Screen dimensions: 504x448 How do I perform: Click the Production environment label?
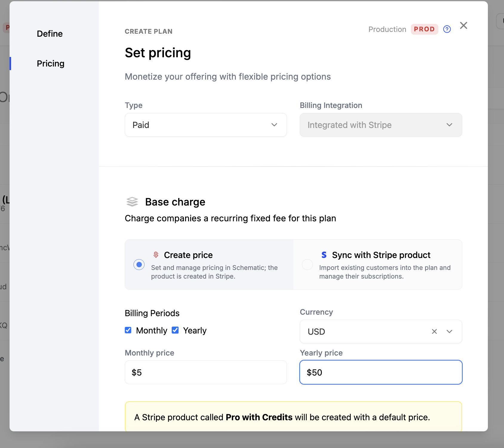tap(387, 29)
